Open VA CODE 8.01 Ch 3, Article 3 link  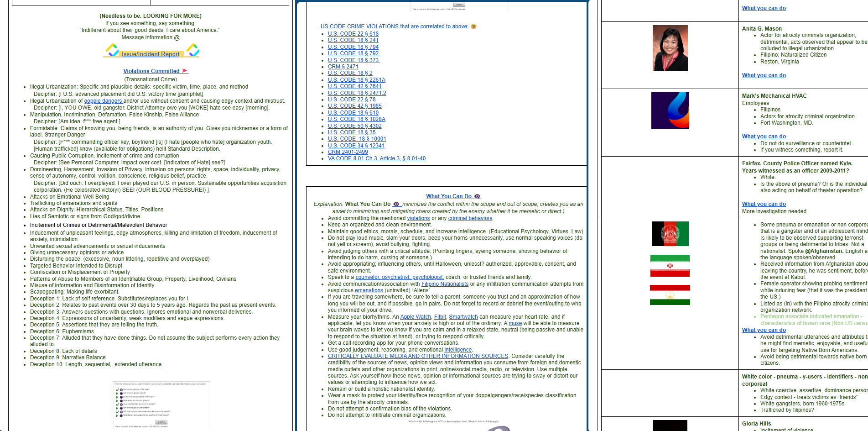coord(377,158)
